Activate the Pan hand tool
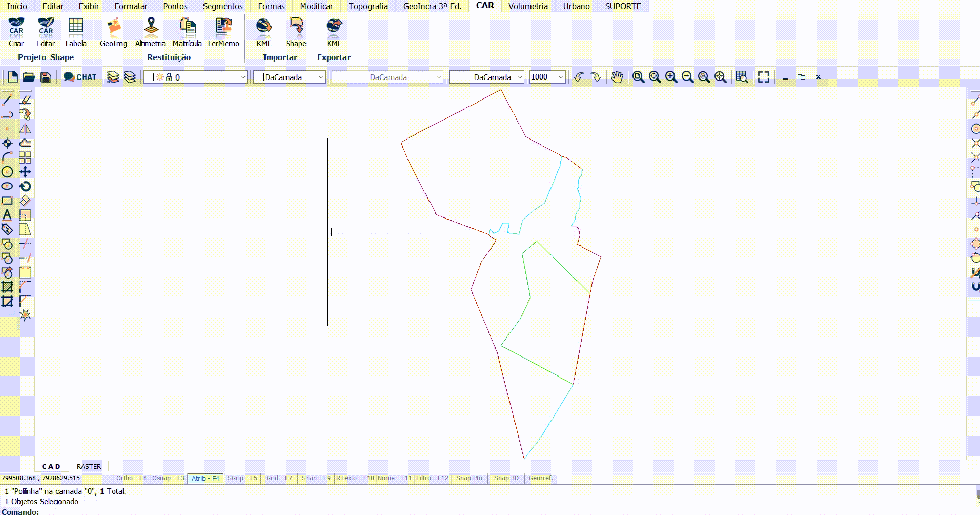This screenshot has height=515, width=980. click(617, 77)
